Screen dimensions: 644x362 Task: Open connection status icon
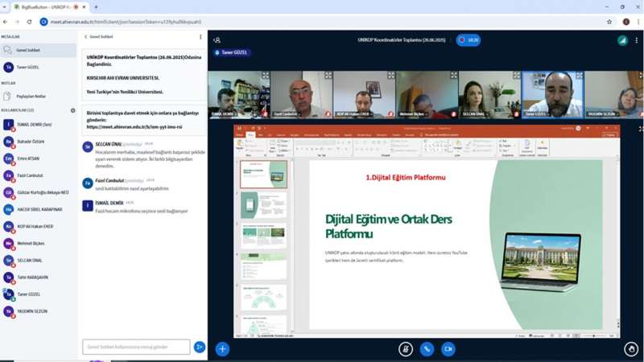[622, 39]
